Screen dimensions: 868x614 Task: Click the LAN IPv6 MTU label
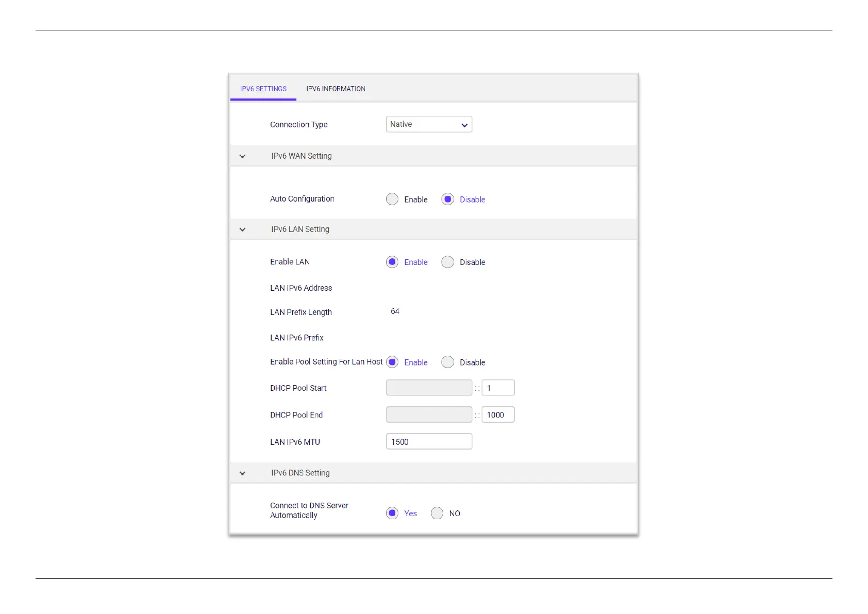(x=295, y=442)
